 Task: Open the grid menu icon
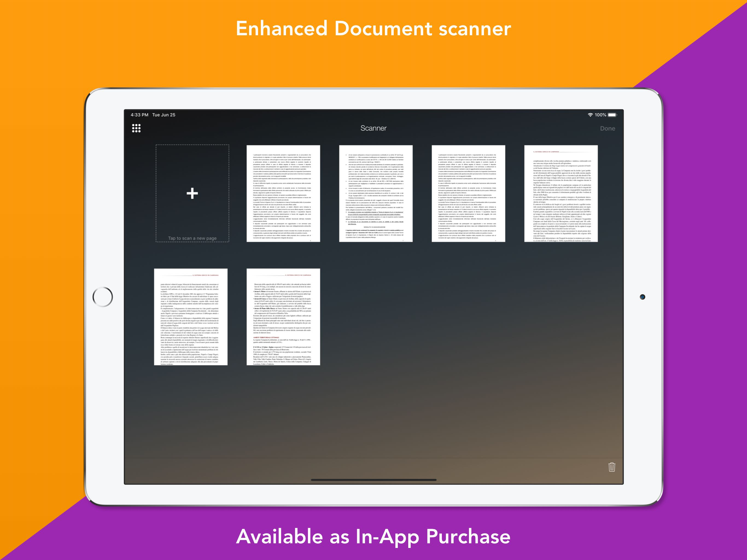click(x=136, y=128)
